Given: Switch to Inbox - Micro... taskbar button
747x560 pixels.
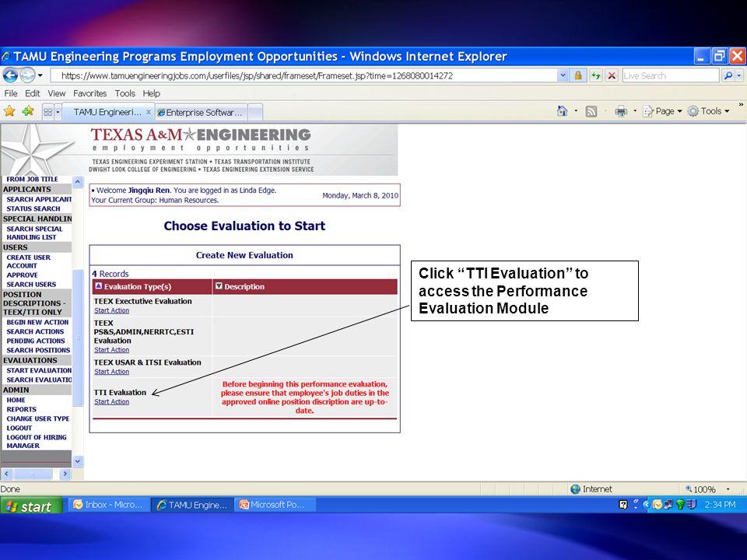Looking at the screenshot, I should coord(109,505).
